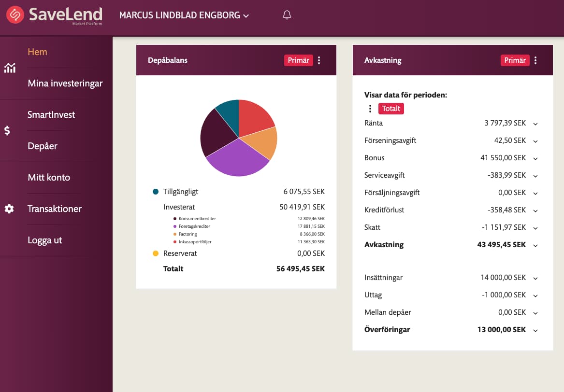This screenshot has width=564, height=392.
Task: Open Avkastning card three-dot options menu
Action: tap(535, 60)
